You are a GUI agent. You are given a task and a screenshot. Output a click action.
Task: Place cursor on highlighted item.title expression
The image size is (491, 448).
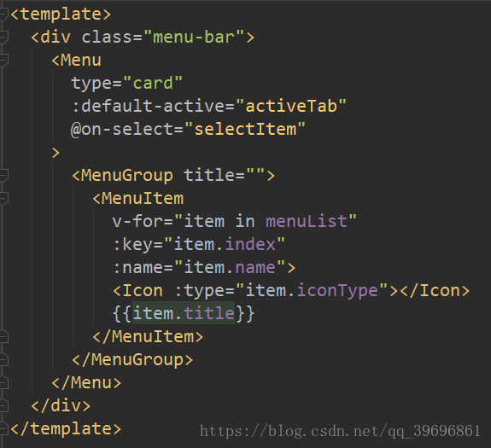(x=184, y=313)
